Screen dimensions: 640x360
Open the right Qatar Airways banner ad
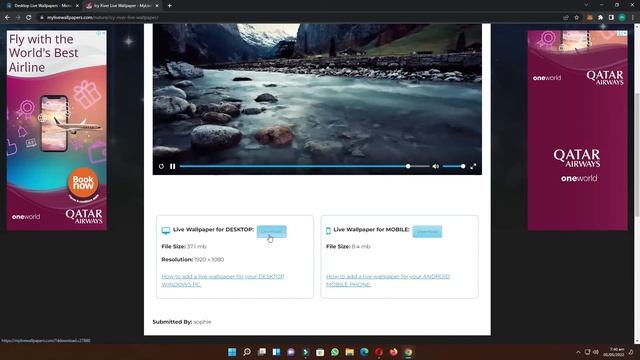pos(578,130)
